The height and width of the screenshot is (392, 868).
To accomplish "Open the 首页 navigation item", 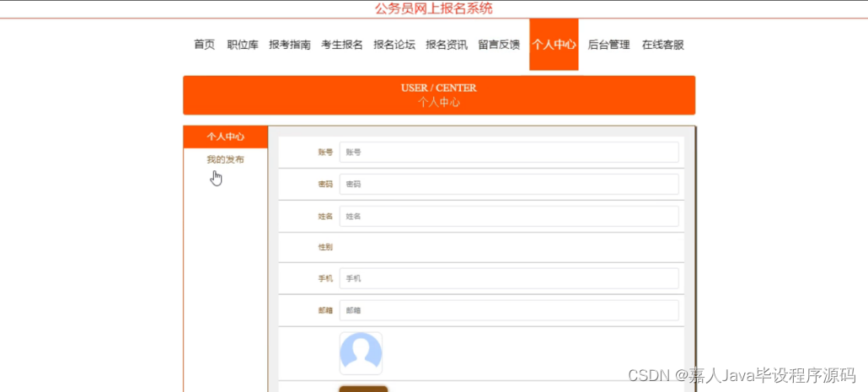I will pyautogui.click(x=204, y=45).
